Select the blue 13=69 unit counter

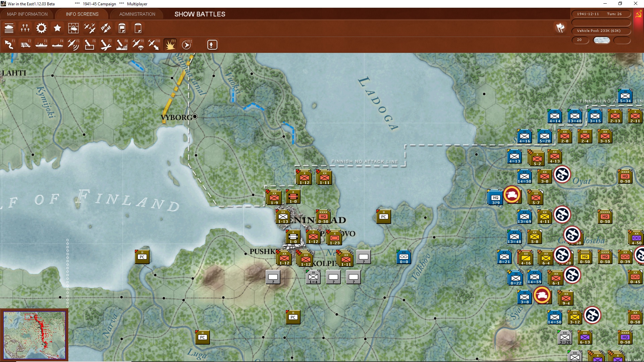click(525, 217)
